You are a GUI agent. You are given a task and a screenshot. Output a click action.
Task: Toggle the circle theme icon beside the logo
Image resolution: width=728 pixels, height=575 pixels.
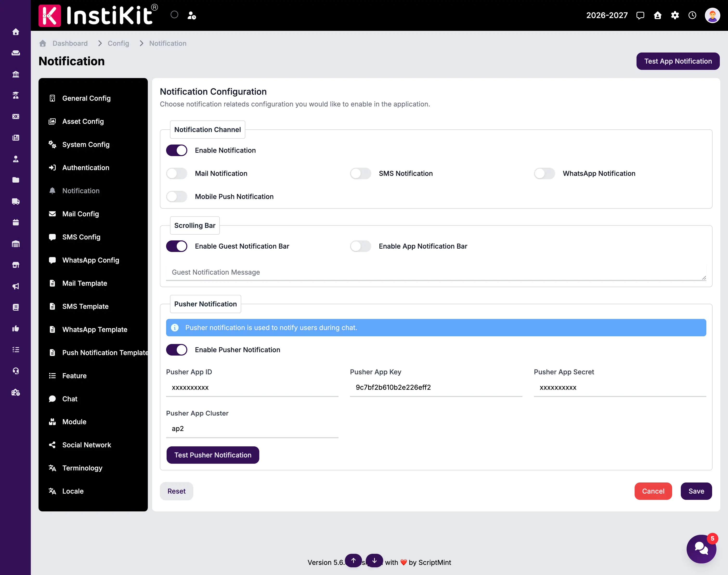point(174,15)
